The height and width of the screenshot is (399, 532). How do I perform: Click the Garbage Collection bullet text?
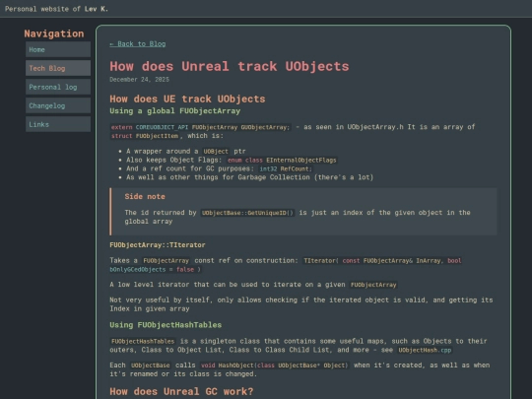coord(249,177)
